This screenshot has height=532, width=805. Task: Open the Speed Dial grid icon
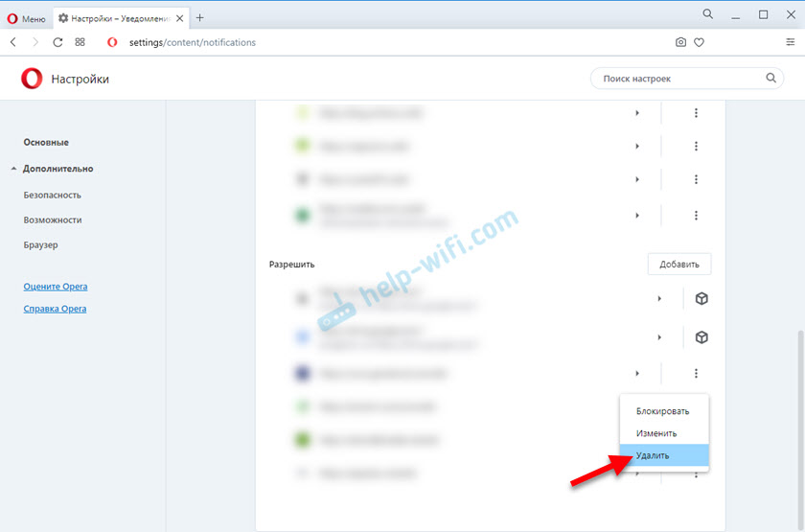pyautogui.click(x=80, y=42)
